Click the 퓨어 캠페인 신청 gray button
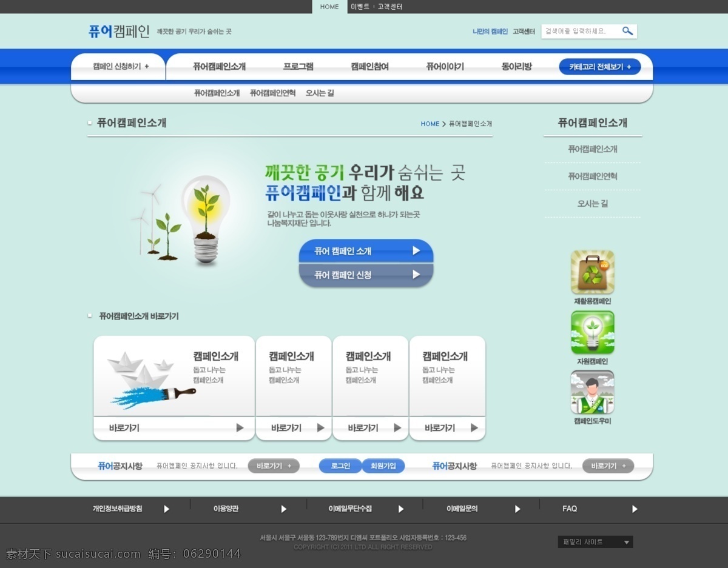This screenshot has height=568, width=728. [x=366, y=275]
